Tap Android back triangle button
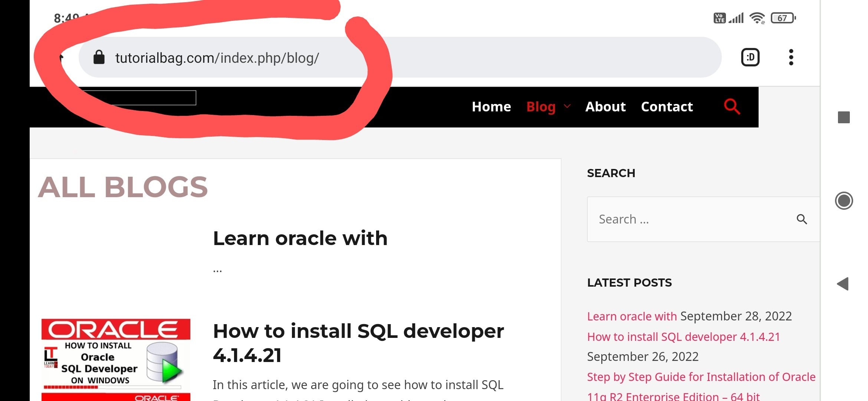Viewport: 868px width, 401px height. (843, 284)
